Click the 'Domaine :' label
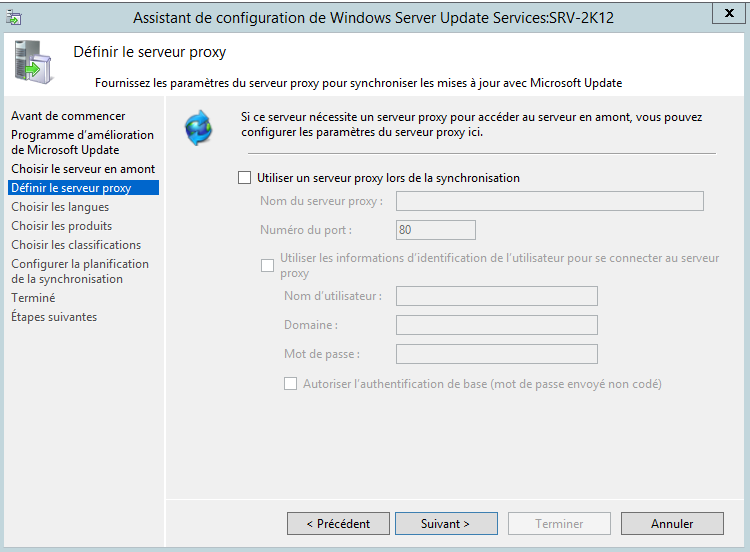This screenshot has height=552, width=750. (311, 325)
